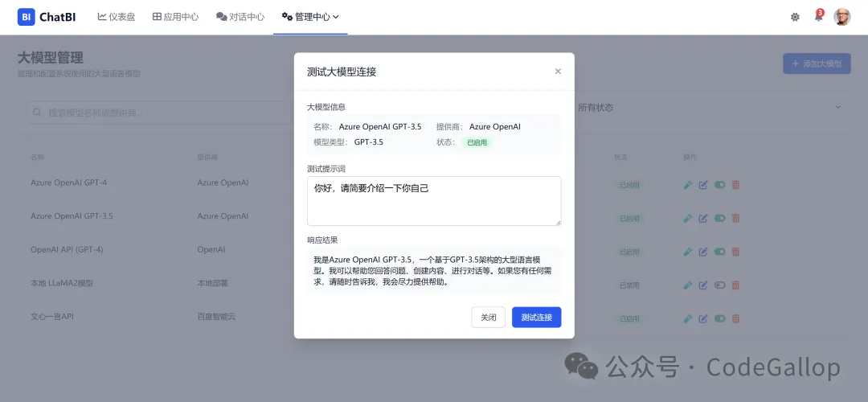Click 添加大模型 button

817,64
